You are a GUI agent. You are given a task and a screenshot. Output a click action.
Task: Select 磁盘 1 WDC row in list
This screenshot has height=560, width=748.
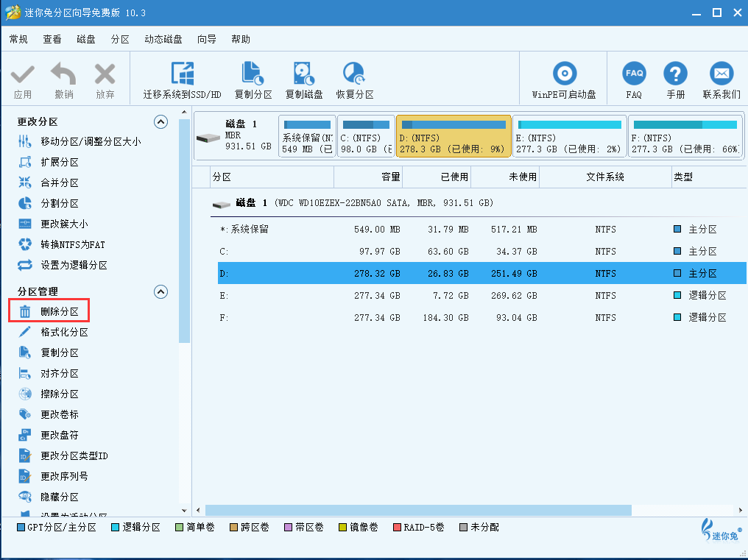pyautogui.click(x=479, y=203)
